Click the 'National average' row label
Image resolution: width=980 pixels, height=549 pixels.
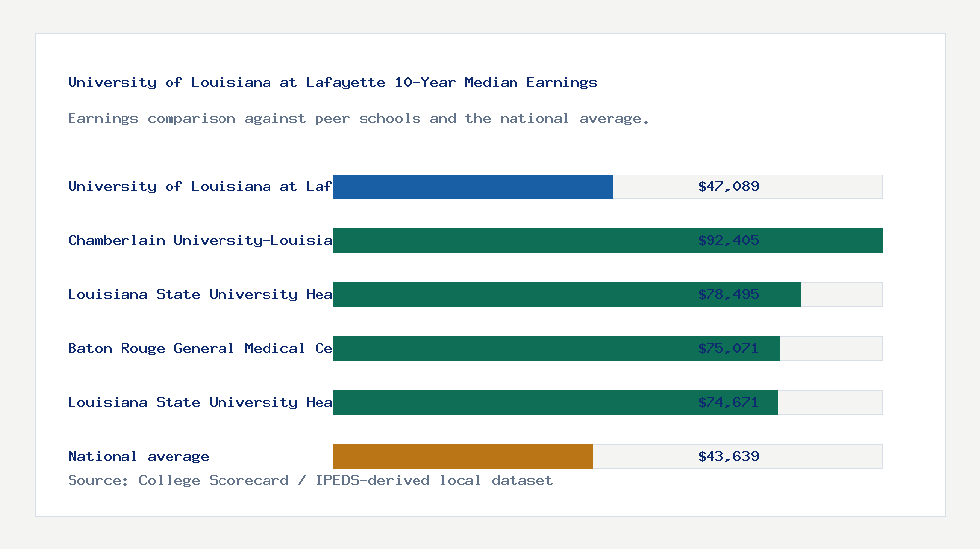tap(138, 457)
